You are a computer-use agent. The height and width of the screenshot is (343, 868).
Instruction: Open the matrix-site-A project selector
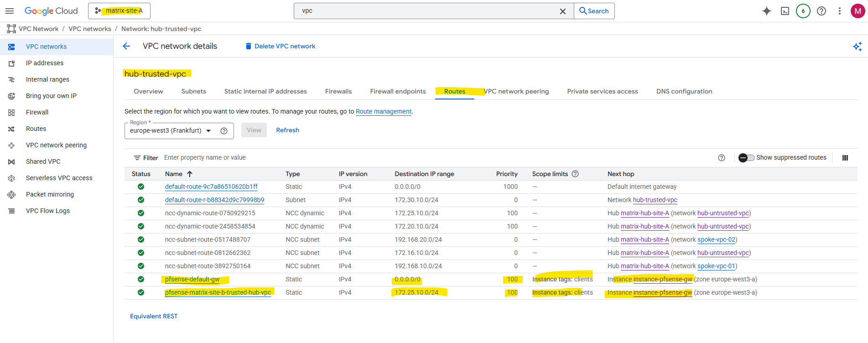click(119, 11)
